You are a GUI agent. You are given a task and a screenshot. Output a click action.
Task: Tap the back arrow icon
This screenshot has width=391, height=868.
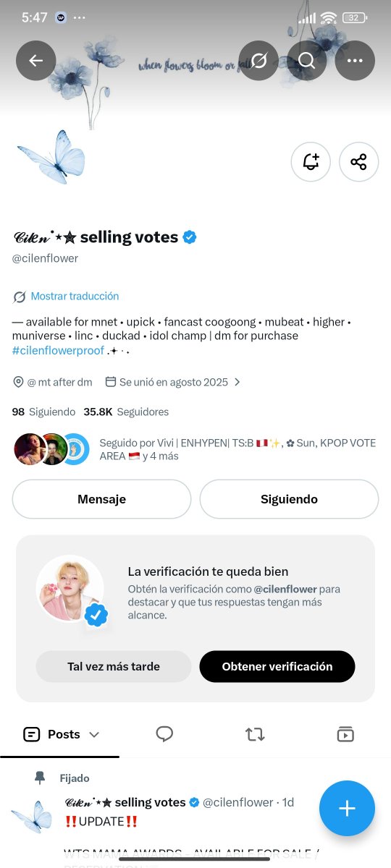(36, 61)
